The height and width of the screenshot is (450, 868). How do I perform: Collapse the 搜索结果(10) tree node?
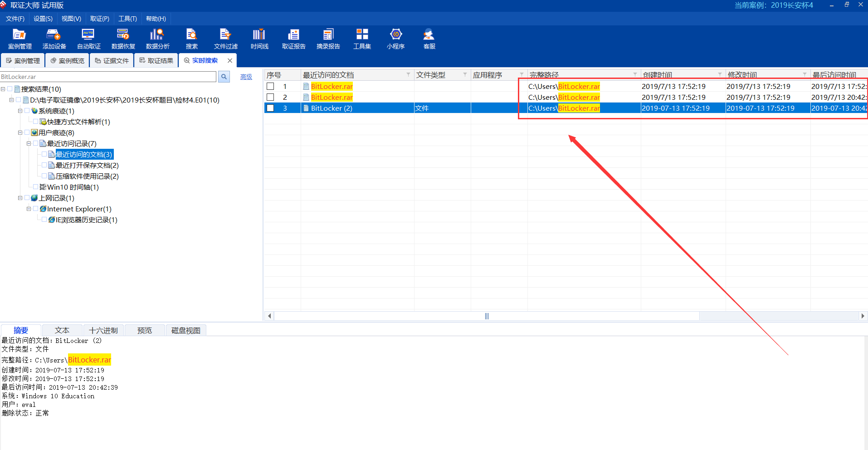point(3,89)
